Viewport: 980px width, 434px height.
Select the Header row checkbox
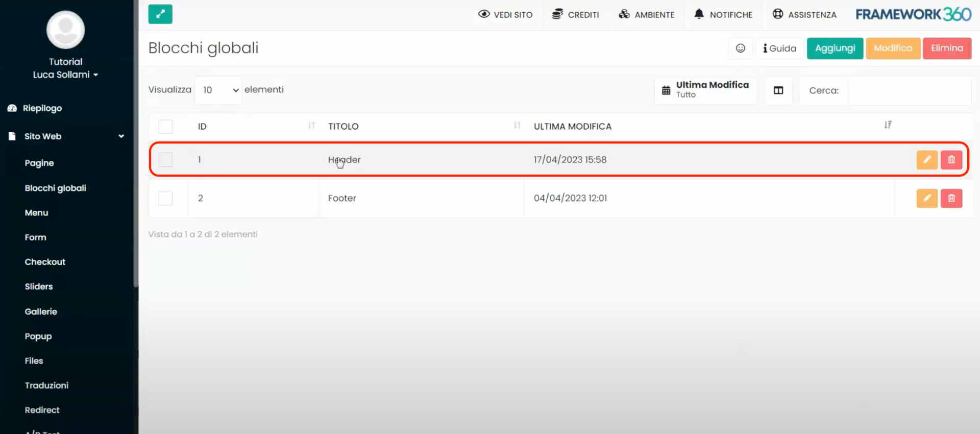point(165,160)
